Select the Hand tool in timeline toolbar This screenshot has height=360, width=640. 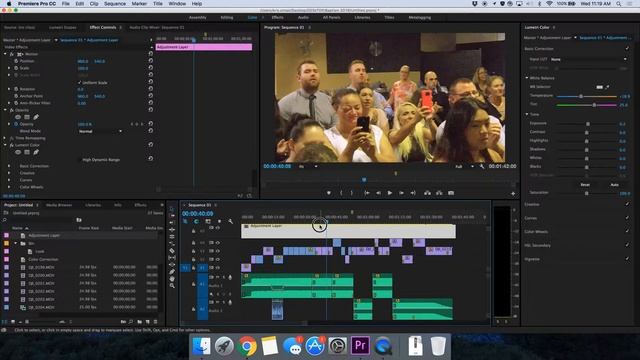coord(172,279)
